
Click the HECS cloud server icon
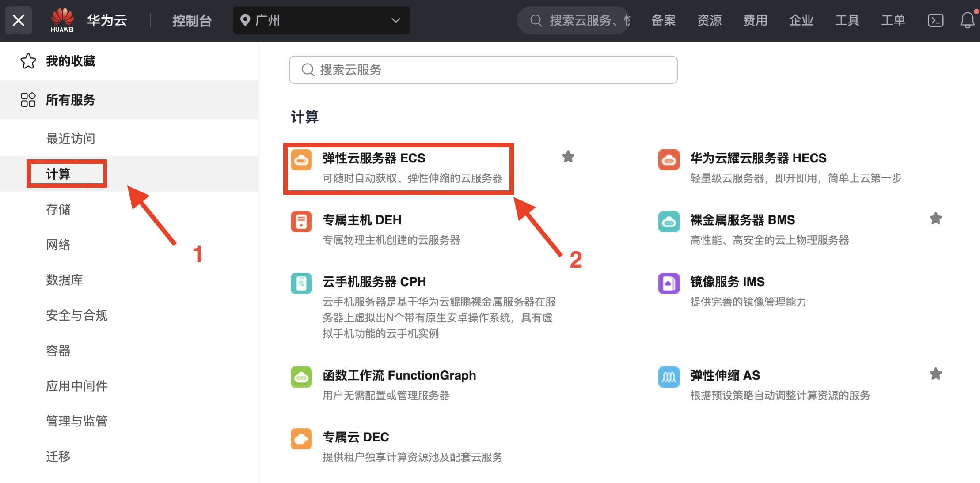pos(669,160)
